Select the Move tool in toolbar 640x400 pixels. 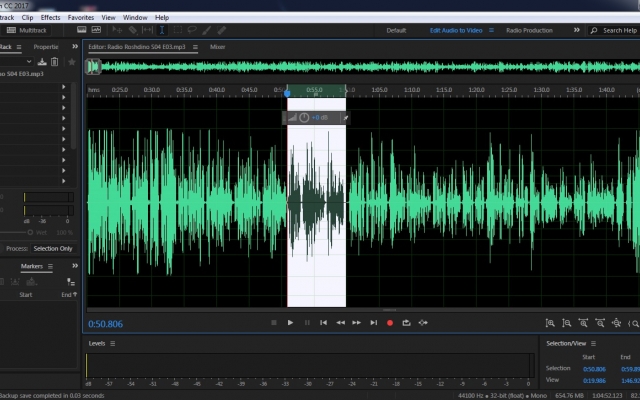118,30
